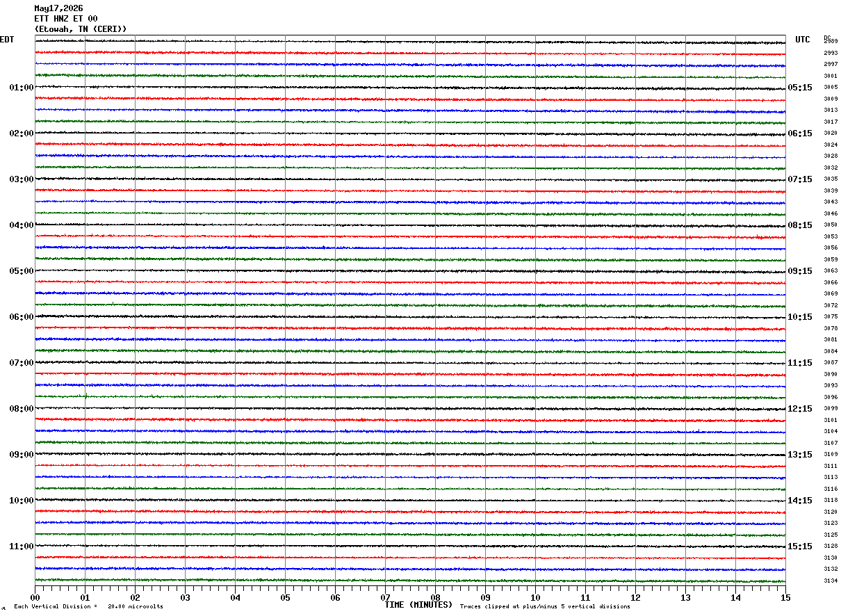Click the EDT timezone header
841x616 pixels.
click(7, 40)
